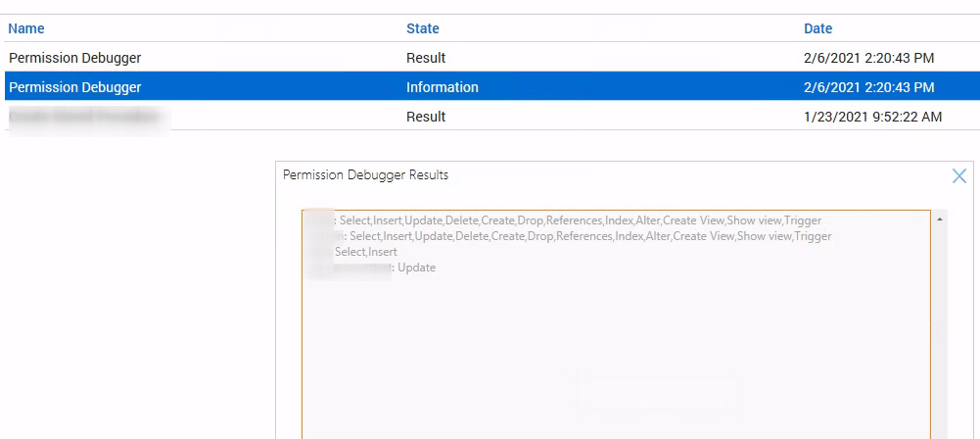Viewport: 980px width, 439px height.
Task: Click the Information state cell
Action: 443,87
